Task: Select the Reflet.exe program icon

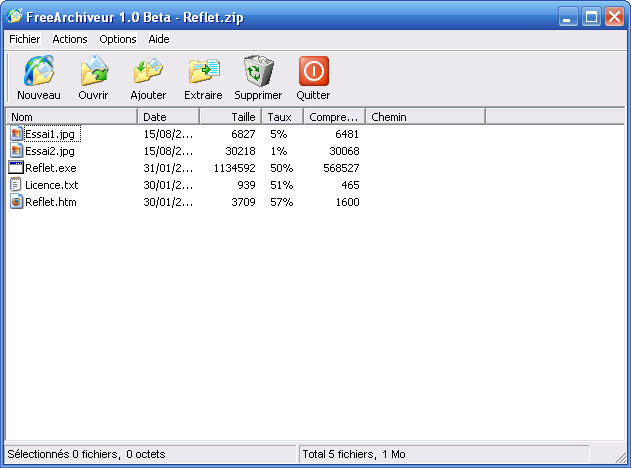Action: [16, 167]
